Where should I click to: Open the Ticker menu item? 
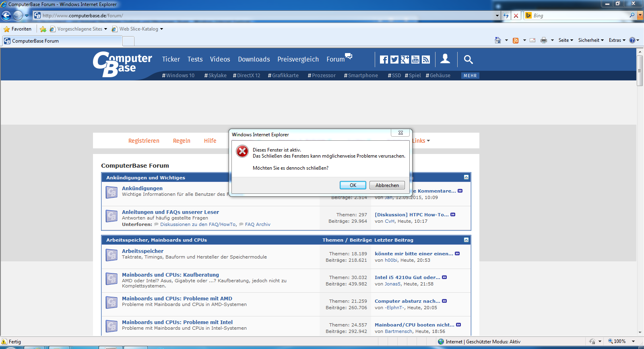point(171,59)
